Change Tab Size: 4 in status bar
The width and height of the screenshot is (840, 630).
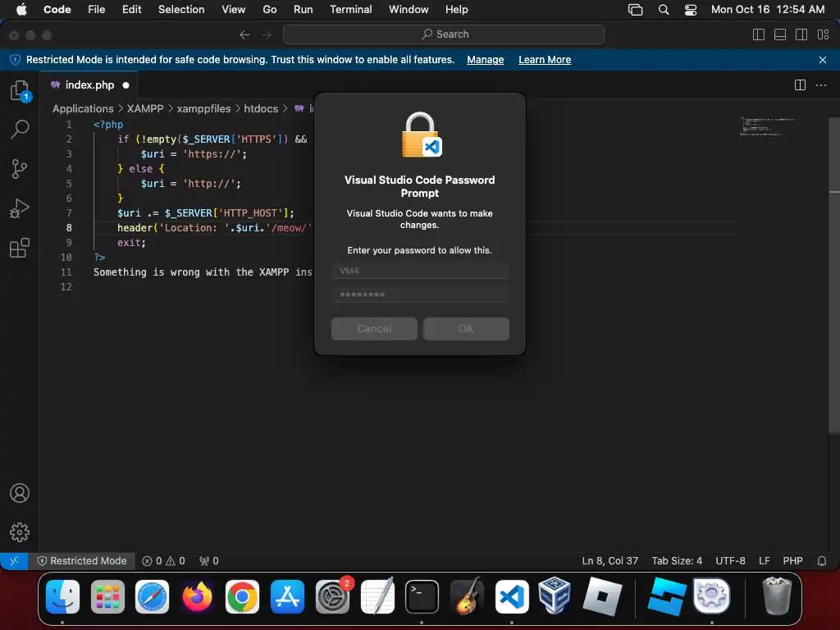[677, 561]
